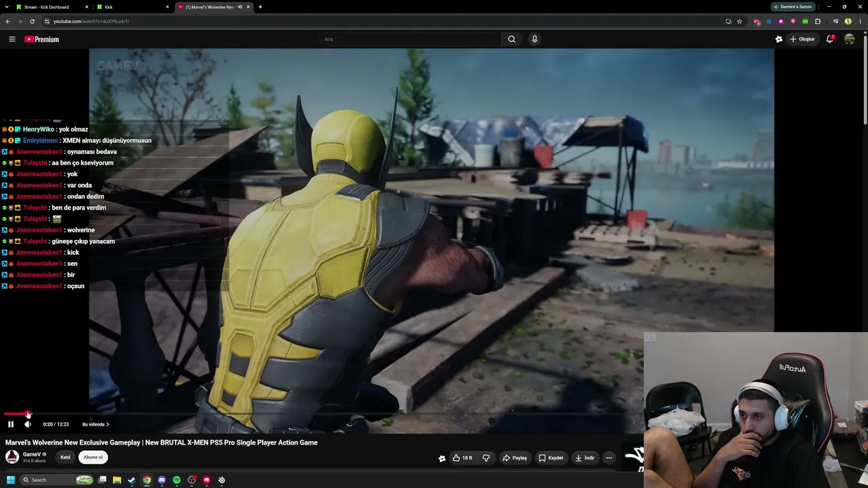Go forward in browser history
This screenshot has width=868, height=488.
(20, 21)
